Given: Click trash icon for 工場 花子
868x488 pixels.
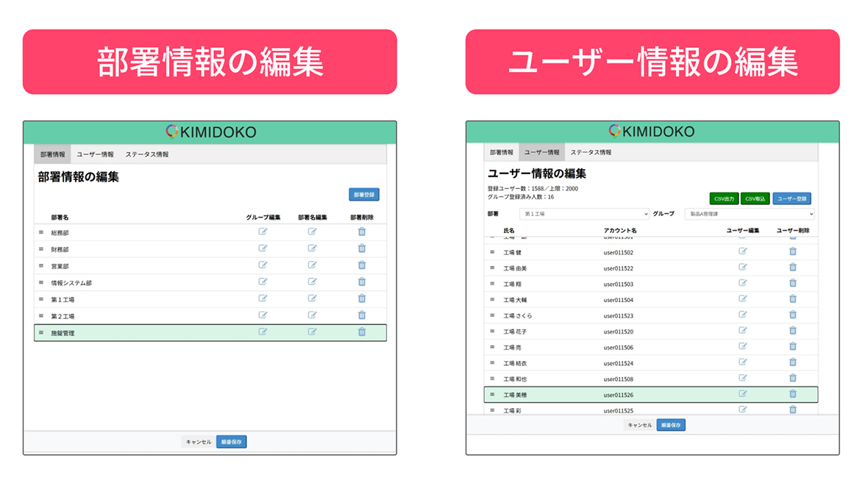Looking at the screenshot, I should pos(792,331).
